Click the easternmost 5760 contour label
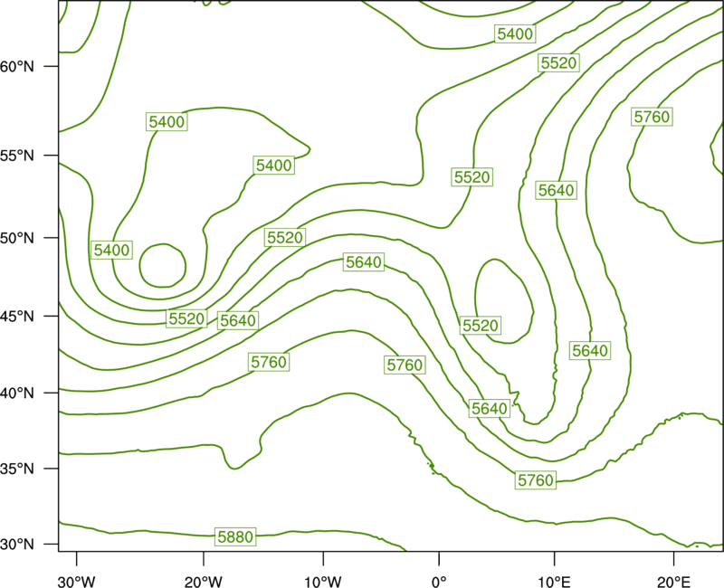Viewport: 724px width, 588px height. pos(652,117)
